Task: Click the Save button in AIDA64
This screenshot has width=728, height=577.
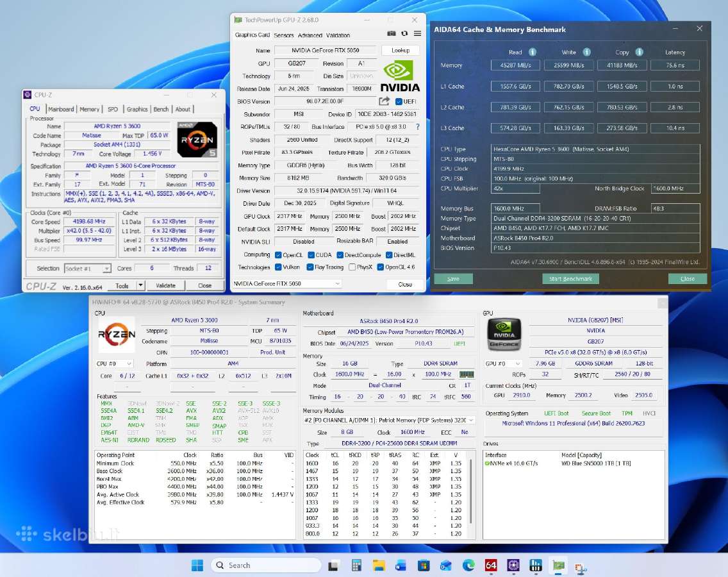Action: [453, 279]
